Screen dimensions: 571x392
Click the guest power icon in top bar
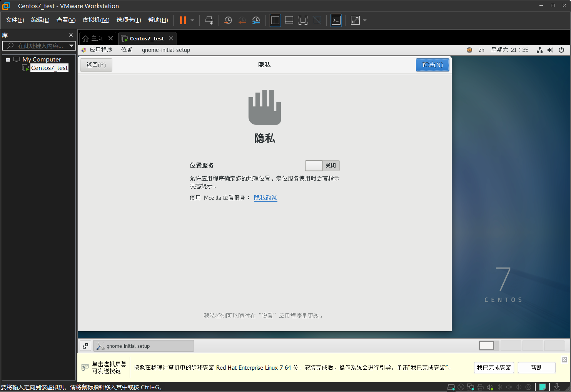tap(561, 50)
